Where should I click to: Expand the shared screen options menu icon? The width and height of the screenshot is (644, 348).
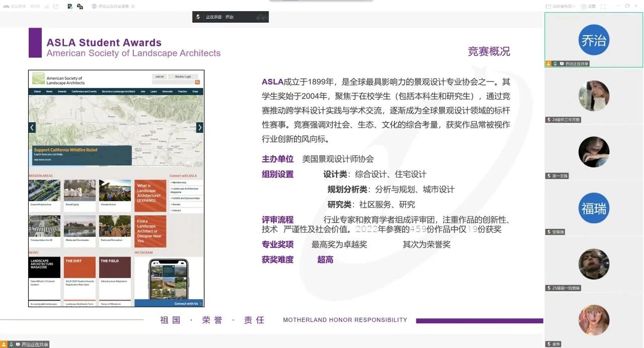(133, 7)
